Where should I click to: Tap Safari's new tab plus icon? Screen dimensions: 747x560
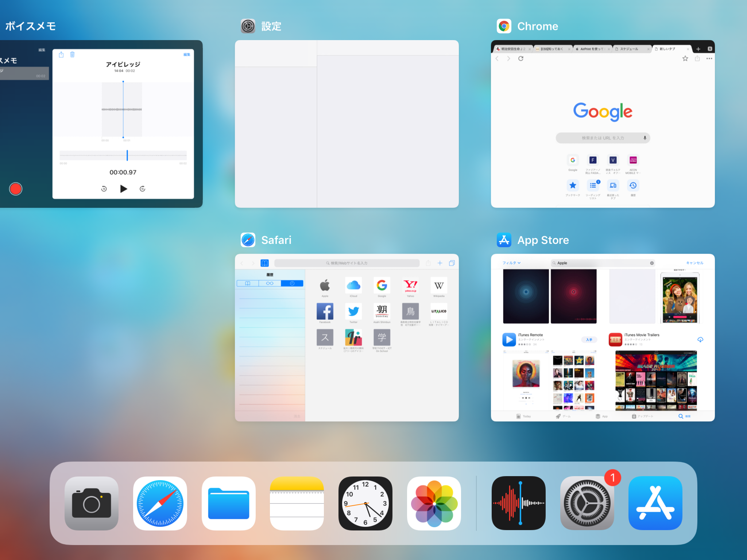[440, 263]
